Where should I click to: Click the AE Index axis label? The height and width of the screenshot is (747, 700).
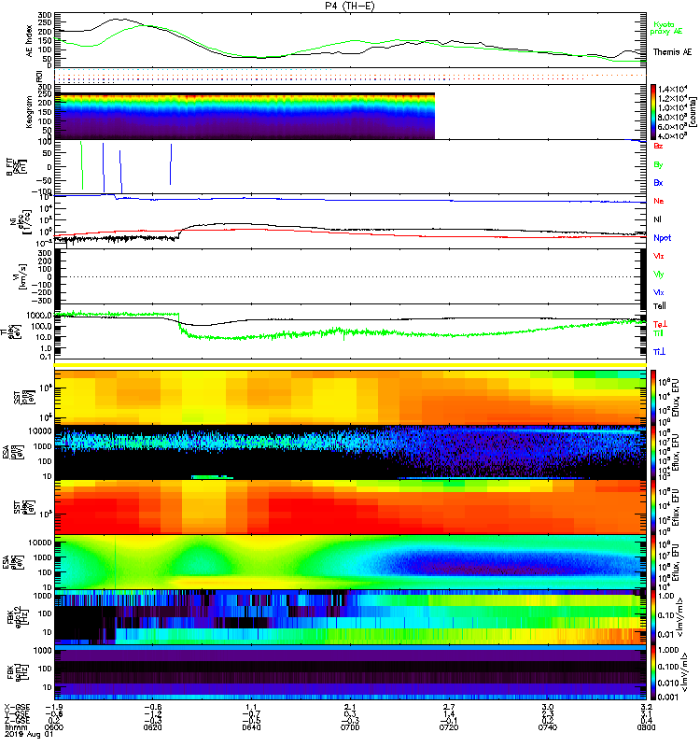pyautogui.click(x=30, y=40)
